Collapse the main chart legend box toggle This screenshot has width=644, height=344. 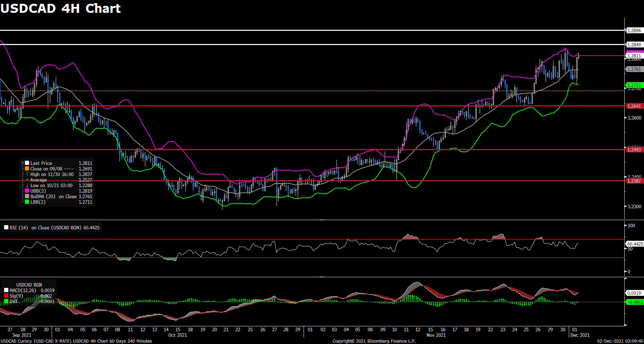click(x=23, y=163)
